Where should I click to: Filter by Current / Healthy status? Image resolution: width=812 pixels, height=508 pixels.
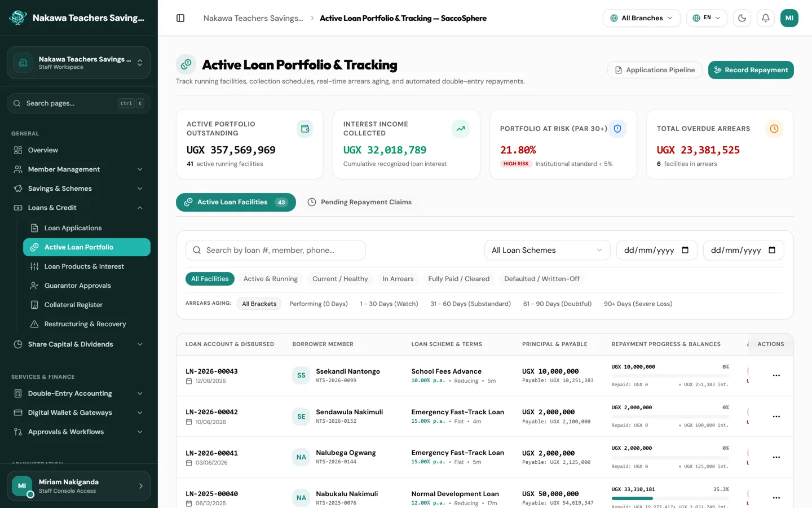pos(340,279)
